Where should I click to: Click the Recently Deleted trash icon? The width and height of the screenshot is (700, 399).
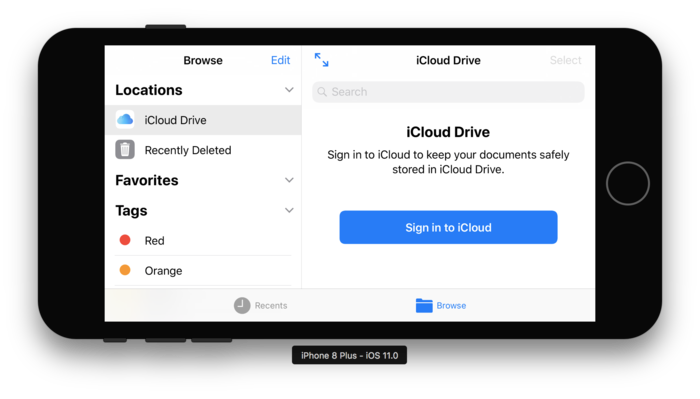tap(125, 150)
